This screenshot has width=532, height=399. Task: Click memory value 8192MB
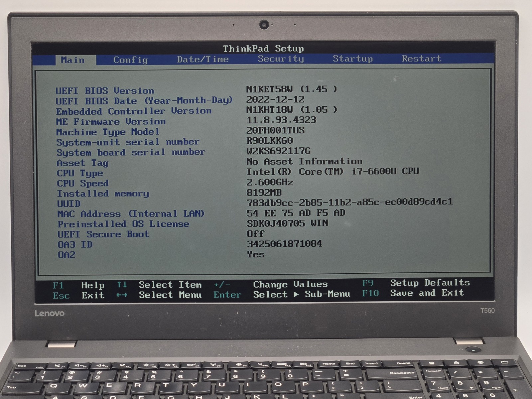coord(264,193)
